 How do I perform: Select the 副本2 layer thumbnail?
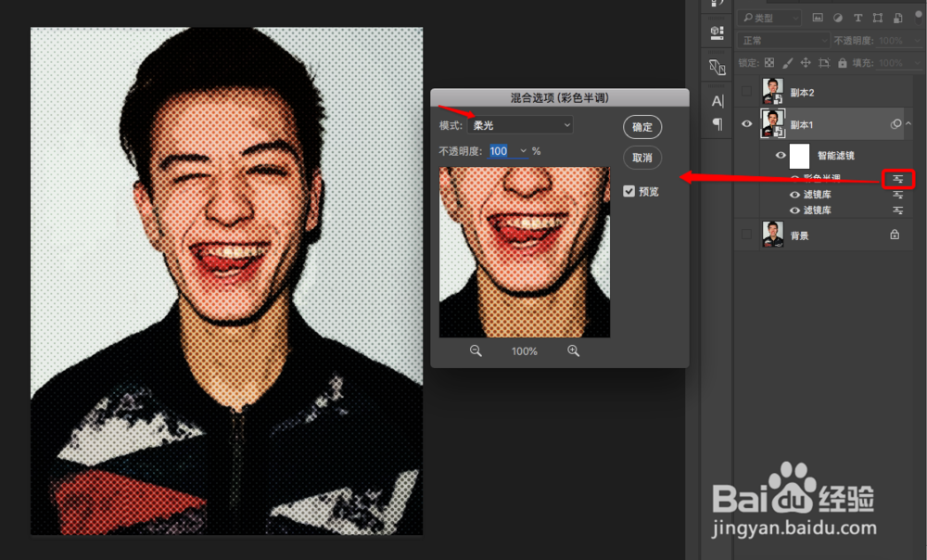[x=773, y=92]
